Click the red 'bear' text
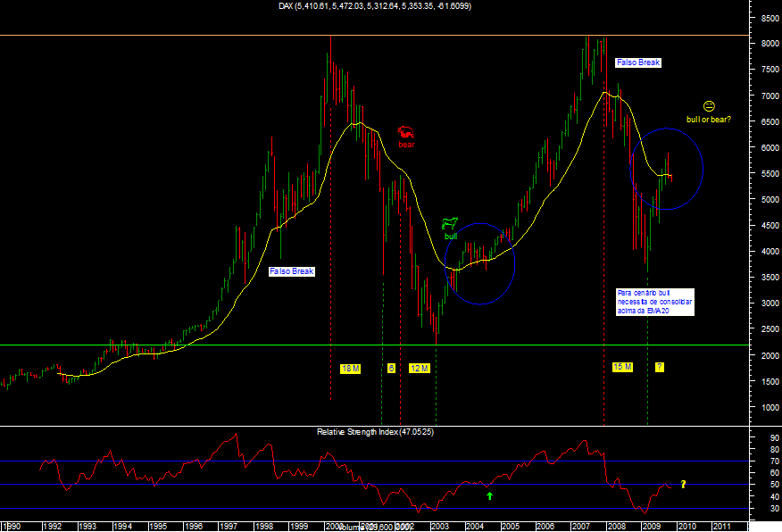The width and height of the screenshot is (782, 532). 406,145
